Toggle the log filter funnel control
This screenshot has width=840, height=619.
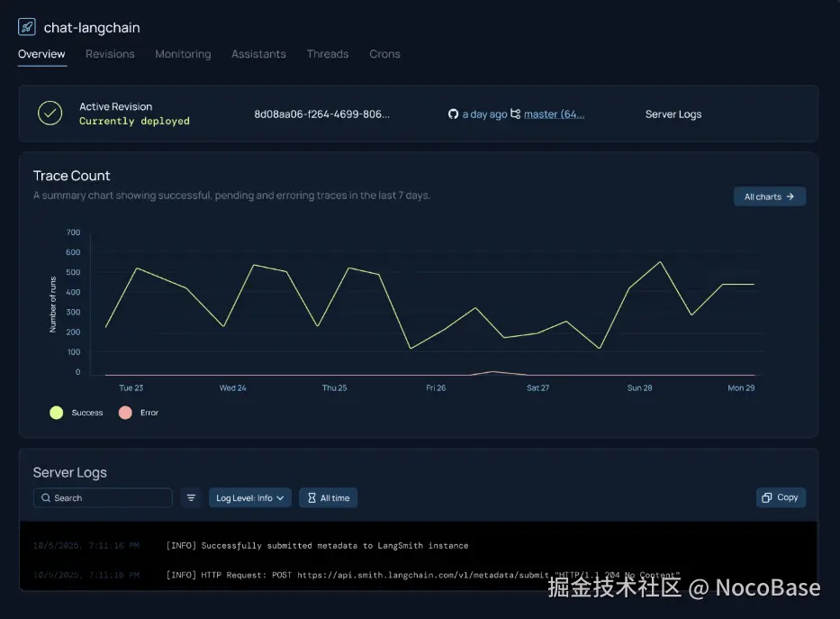pos(190,497)
